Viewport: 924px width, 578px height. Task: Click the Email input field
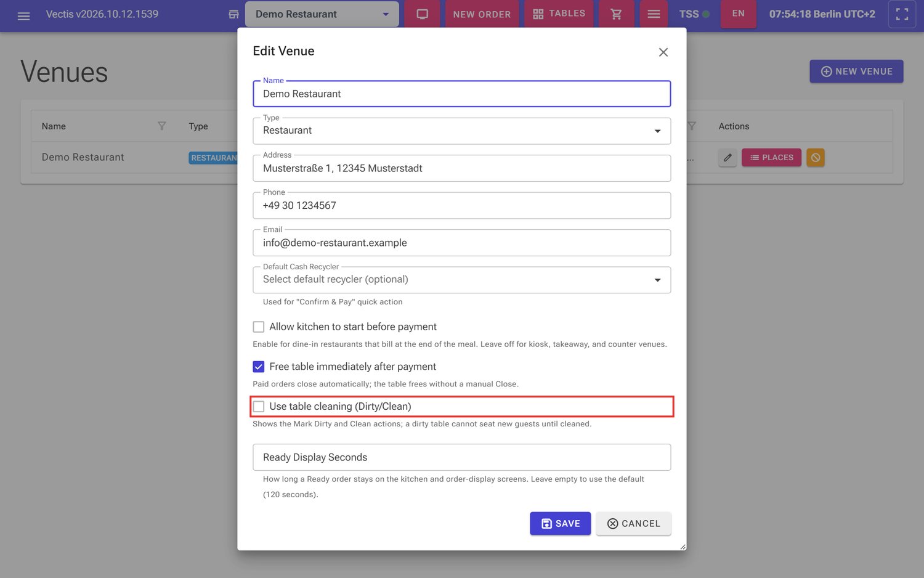point(462,243)
